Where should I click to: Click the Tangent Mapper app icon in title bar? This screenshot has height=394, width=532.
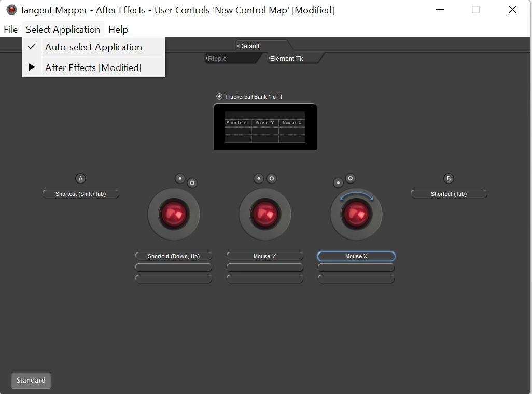[11, 10]
